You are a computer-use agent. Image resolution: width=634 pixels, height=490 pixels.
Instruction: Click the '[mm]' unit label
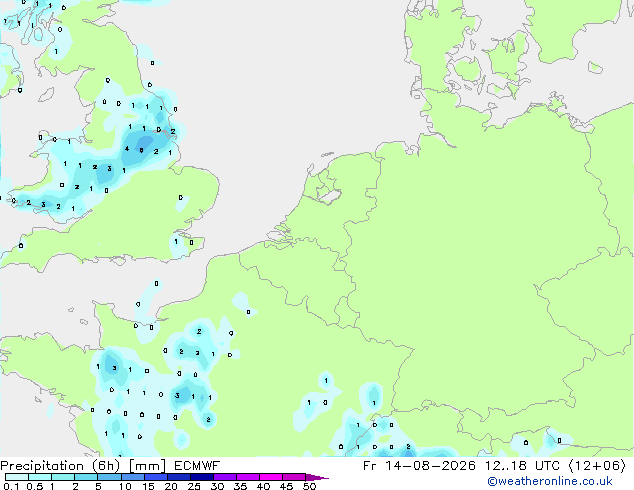tap(147, 466)
